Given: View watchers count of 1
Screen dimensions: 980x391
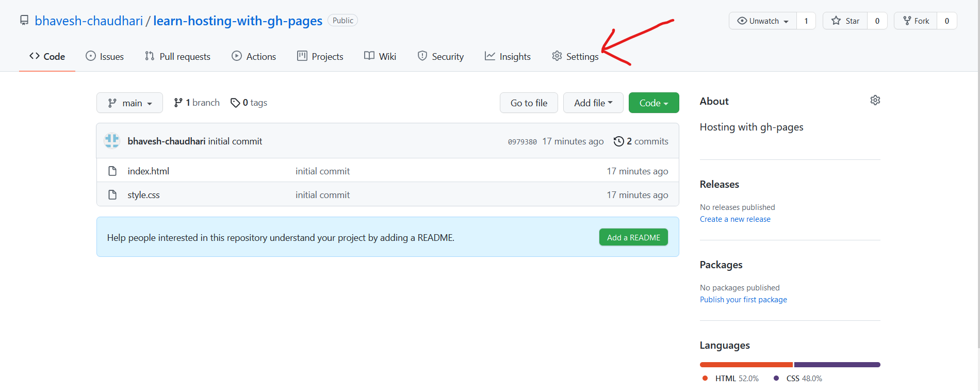Looking at the screenshot, I should 806,21.
